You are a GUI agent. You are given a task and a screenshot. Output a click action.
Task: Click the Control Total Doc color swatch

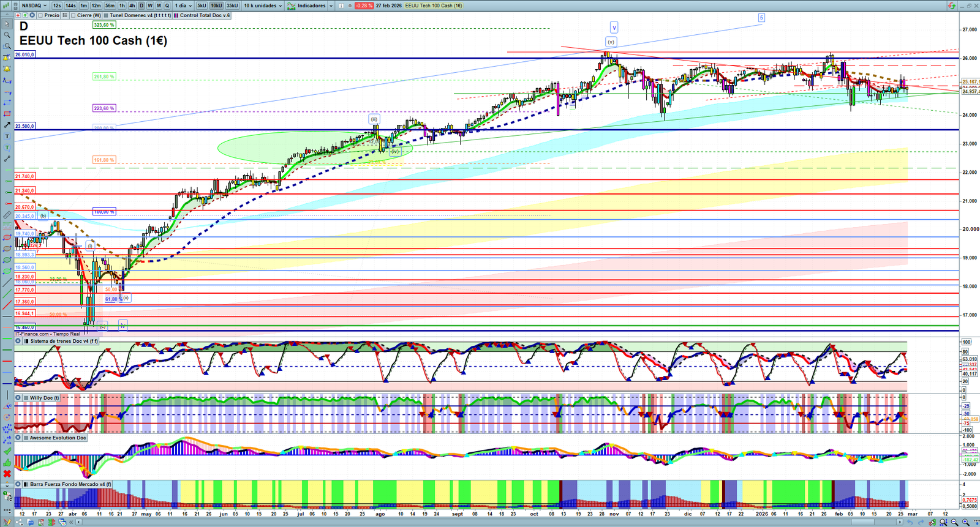pyautogui.click(x=176, y=15)
